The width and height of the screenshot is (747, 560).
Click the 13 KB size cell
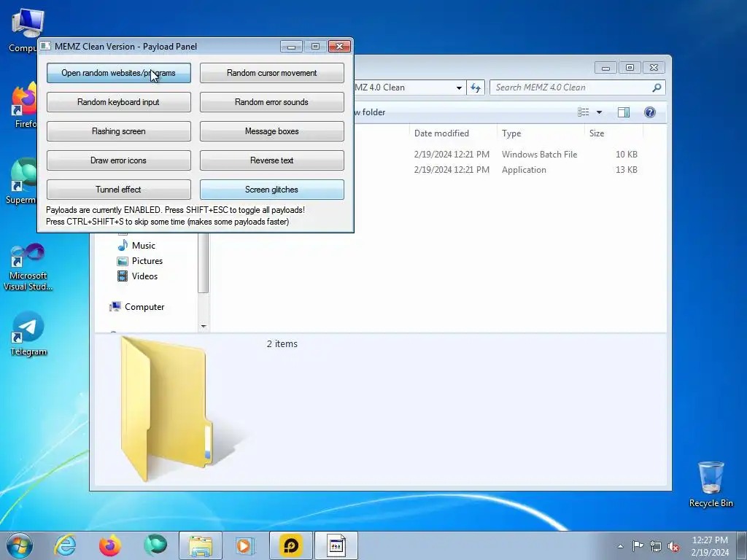(627, 169)
